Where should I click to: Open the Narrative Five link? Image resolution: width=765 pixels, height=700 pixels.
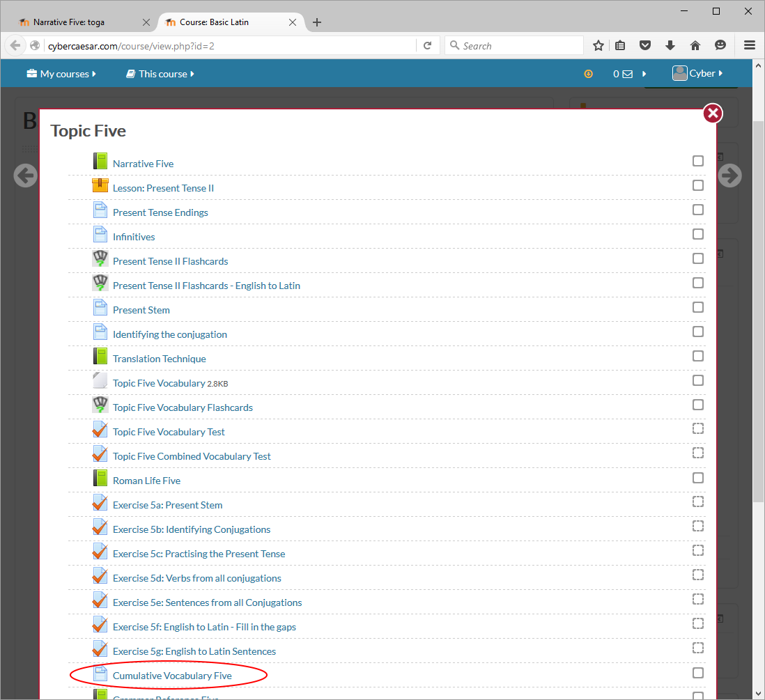pyautogui.click(x=143, y=164)
